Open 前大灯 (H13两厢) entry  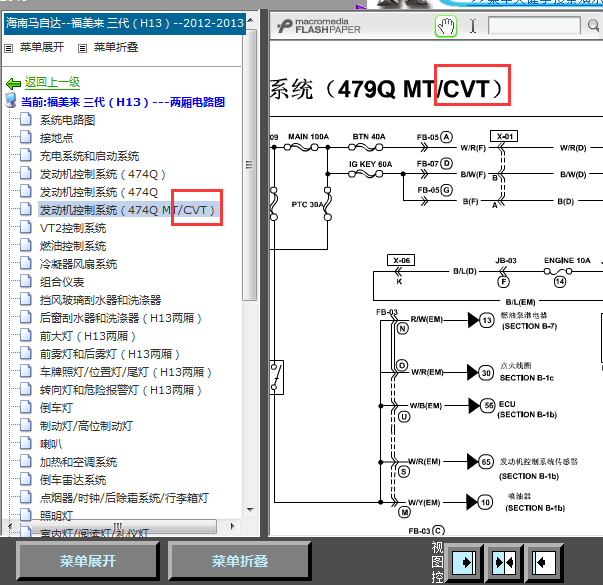pos(87,336)
